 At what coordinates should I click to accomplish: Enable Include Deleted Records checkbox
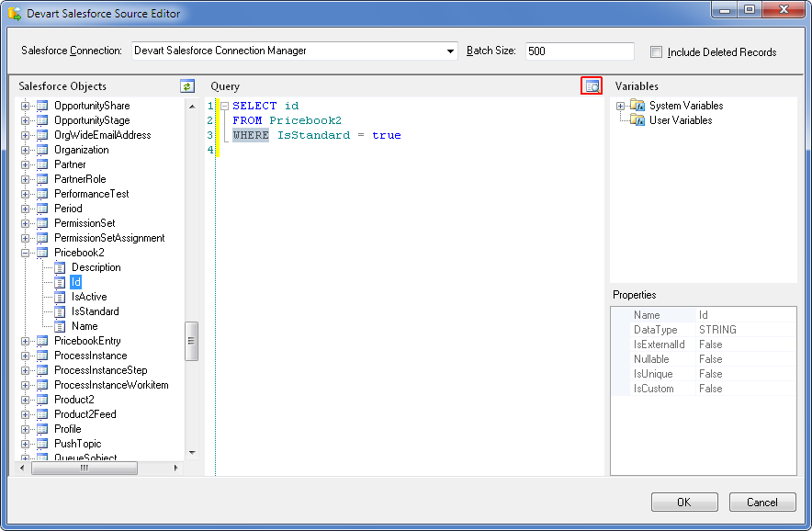[x=656, y=51]
